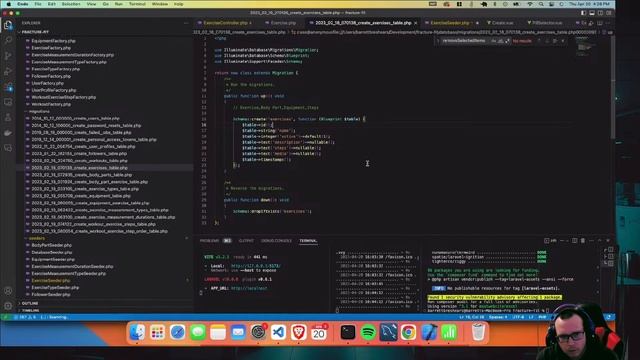The image size is (640, 360).
Task: Open the Source Control view
Action: (x=8, y=56)
